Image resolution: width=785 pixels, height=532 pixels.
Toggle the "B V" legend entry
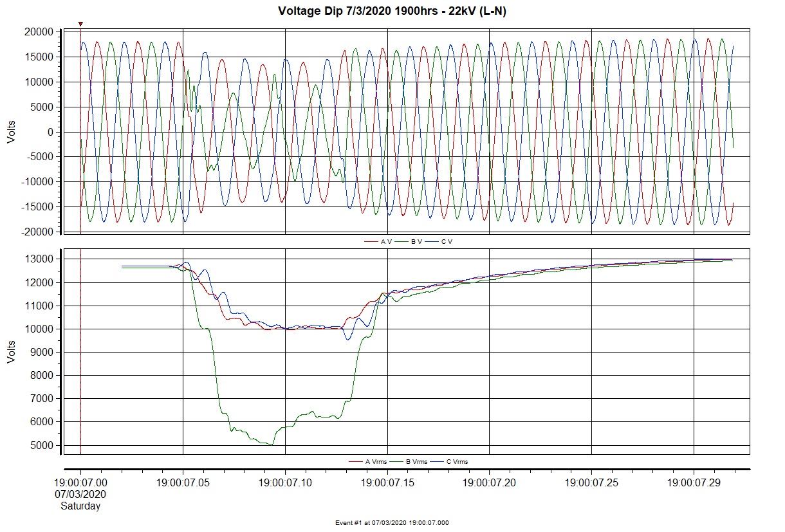click(x=415, y=241)
